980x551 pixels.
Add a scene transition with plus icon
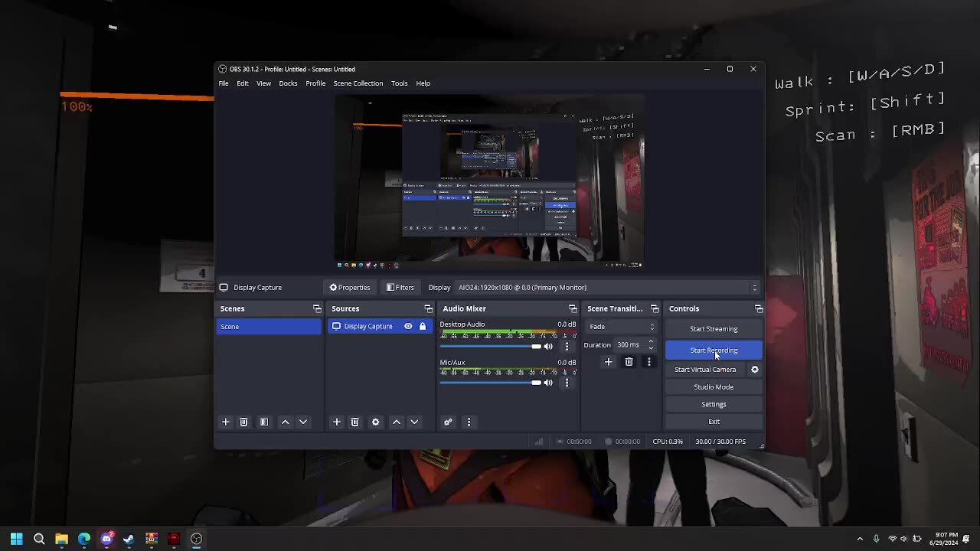pos(608,362)
